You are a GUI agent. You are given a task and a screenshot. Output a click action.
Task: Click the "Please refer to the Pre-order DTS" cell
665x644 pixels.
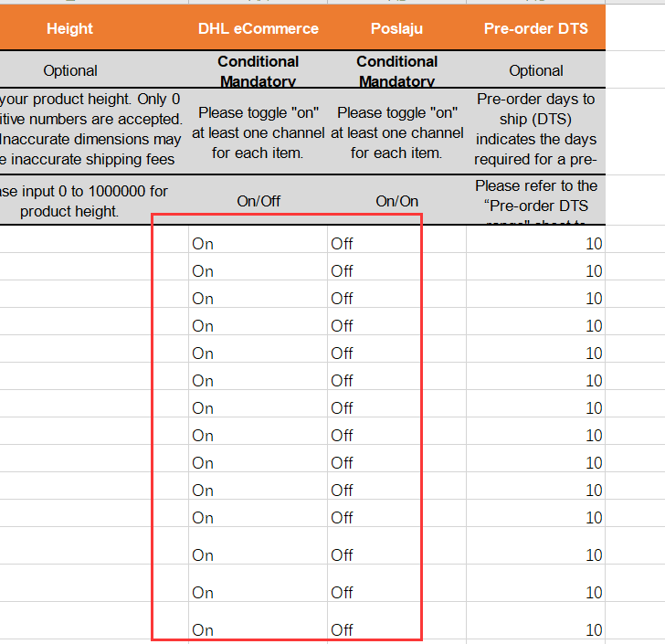[x=535, y=200]
